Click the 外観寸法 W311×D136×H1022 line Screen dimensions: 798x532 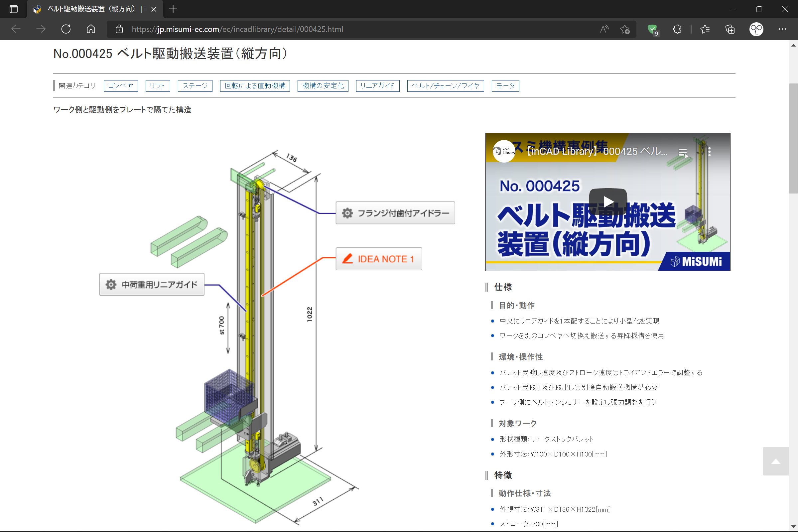555,509
